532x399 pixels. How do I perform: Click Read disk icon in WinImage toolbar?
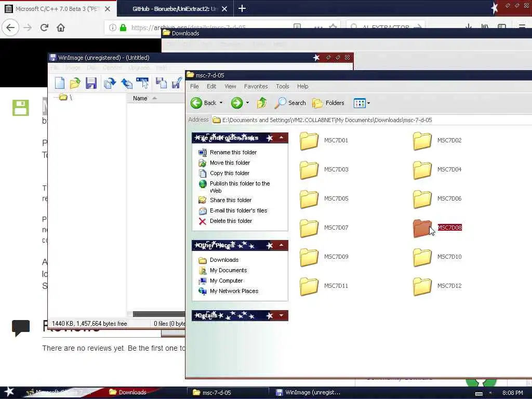point(110,83)
